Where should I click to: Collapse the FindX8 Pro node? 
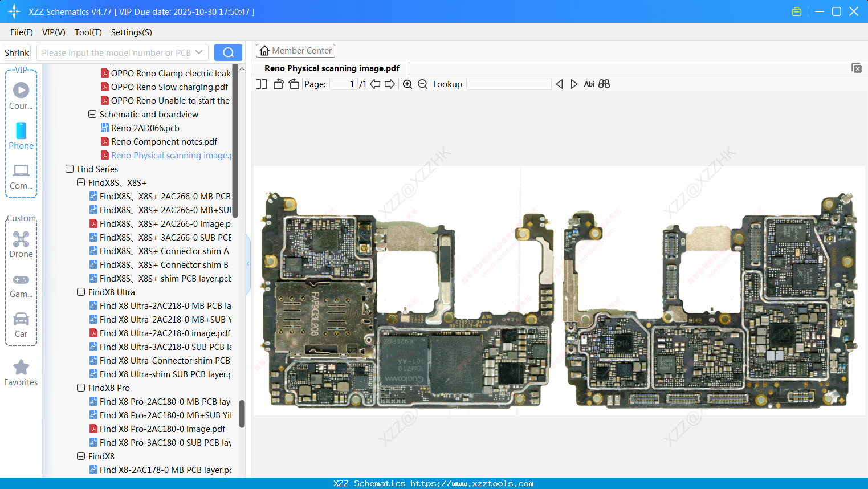tap(81, 388)
